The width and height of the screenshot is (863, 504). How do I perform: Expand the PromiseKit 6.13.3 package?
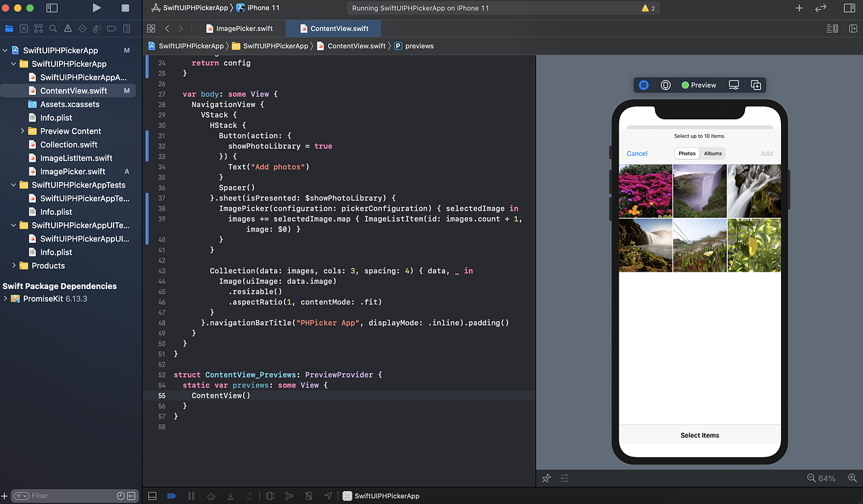[x=6, y=298]
